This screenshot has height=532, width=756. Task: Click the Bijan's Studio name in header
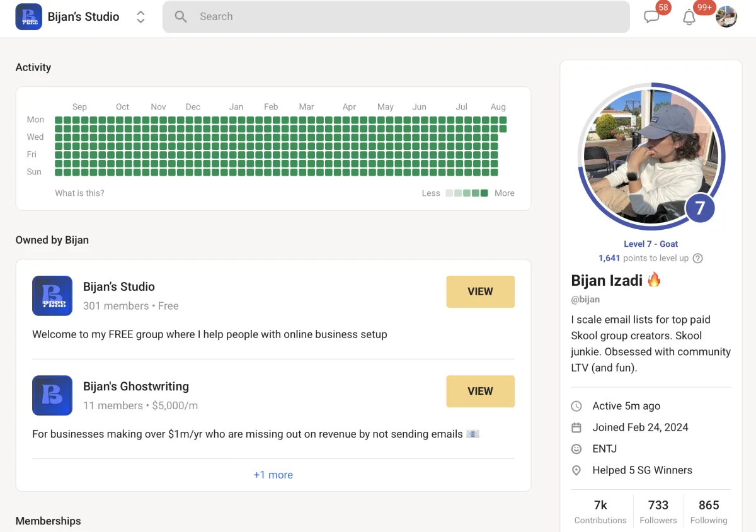point(84,17)
